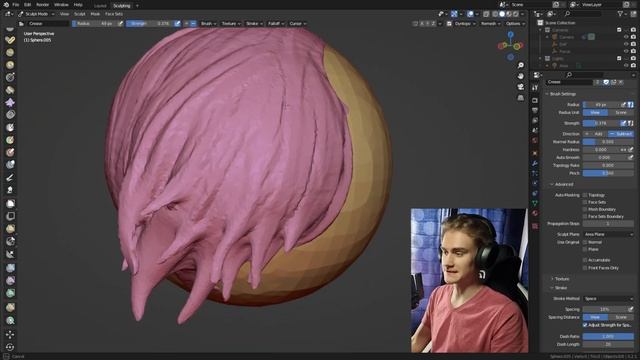This screenshot has width=640, height=360.
Task: Click the Propagation Steps field
Action: click(x=608, y=224)
